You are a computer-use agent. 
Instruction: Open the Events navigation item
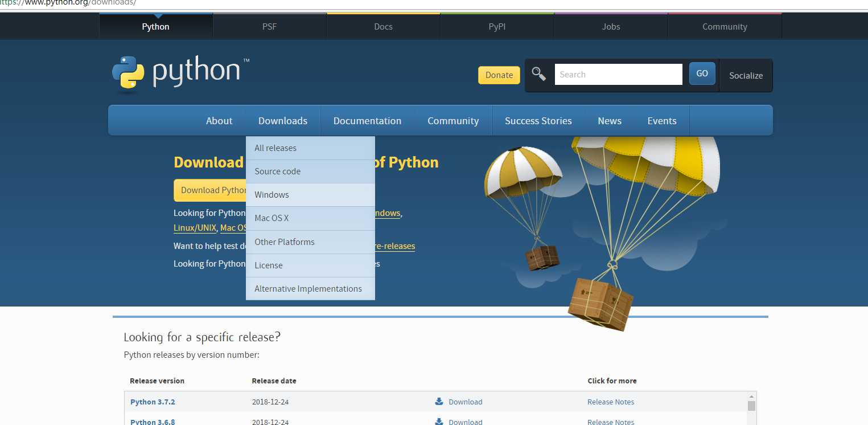[x=662, y=121]
